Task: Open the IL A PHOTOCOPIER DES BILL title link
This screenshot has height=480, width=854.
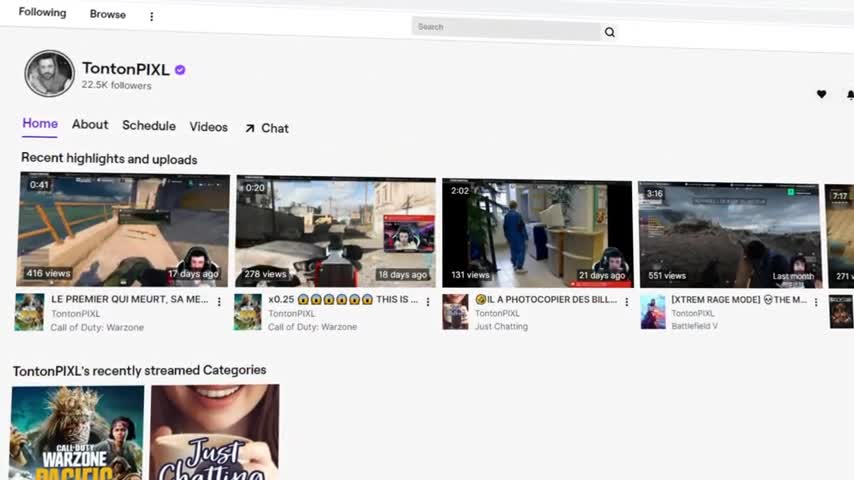Action: (546, 299)
